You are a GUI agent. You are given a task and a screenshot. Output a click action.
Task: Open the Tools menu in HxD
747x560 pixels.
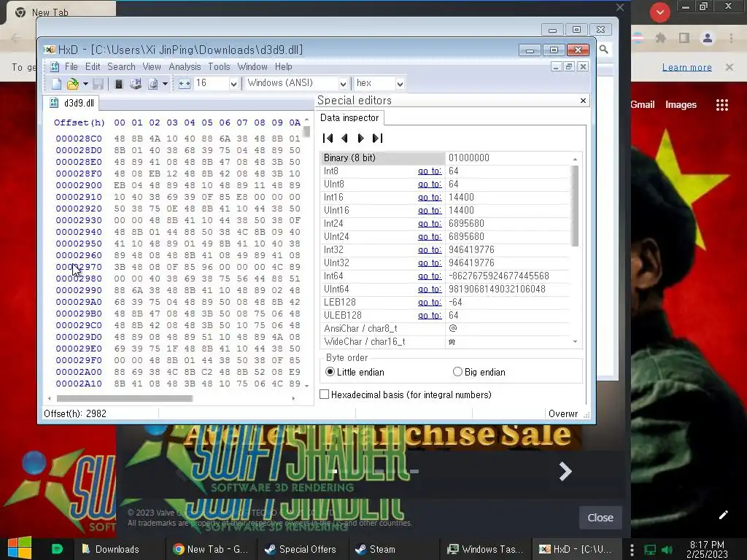[x=219, y=66]
